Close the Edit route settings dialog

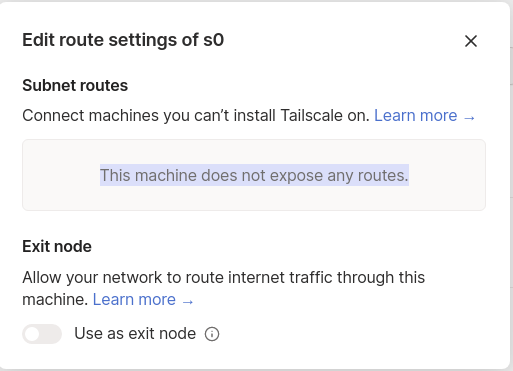[471, 41]
